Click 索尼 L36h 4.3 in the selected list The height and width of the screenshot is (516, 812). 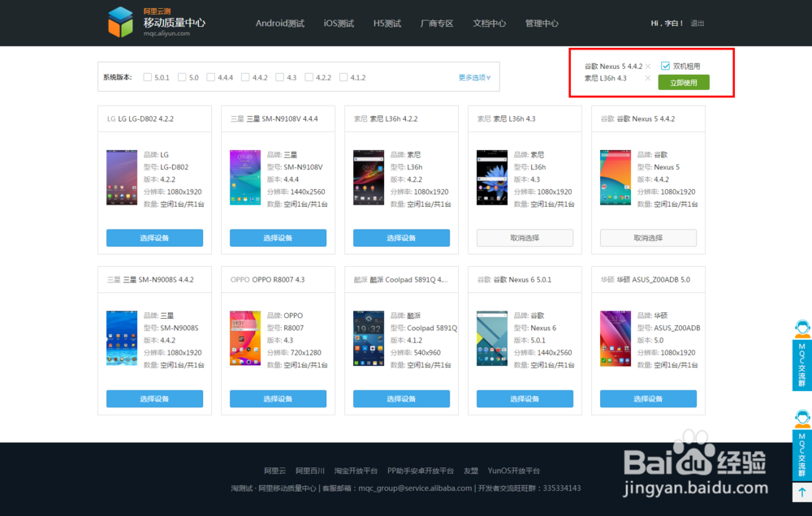click(606, 78)
